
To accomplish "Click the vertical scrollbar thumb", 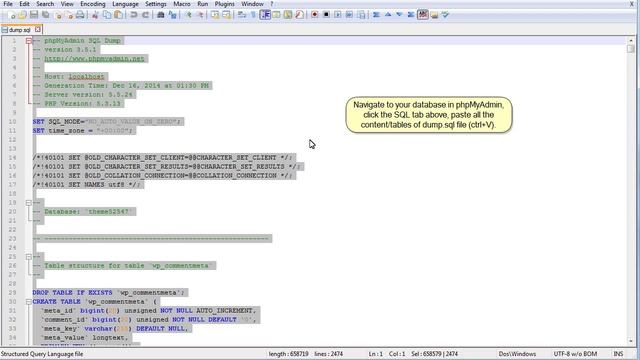I will 631,49.
